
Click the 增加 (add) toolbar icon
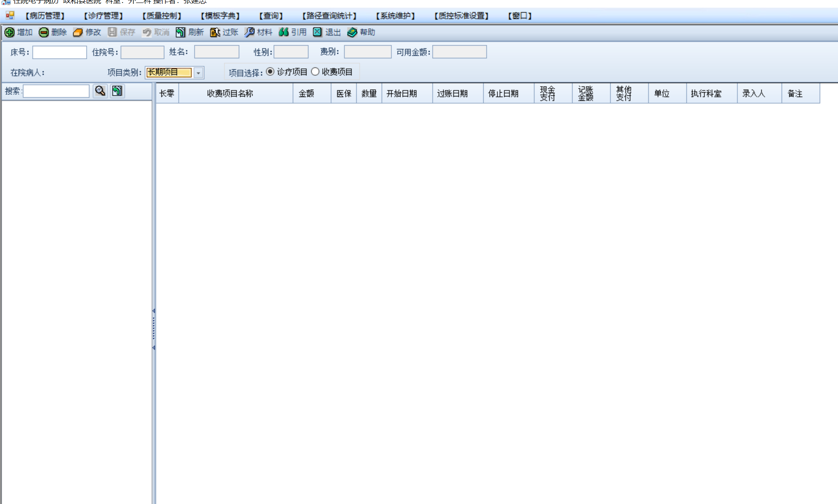click(x=10, y=32)
